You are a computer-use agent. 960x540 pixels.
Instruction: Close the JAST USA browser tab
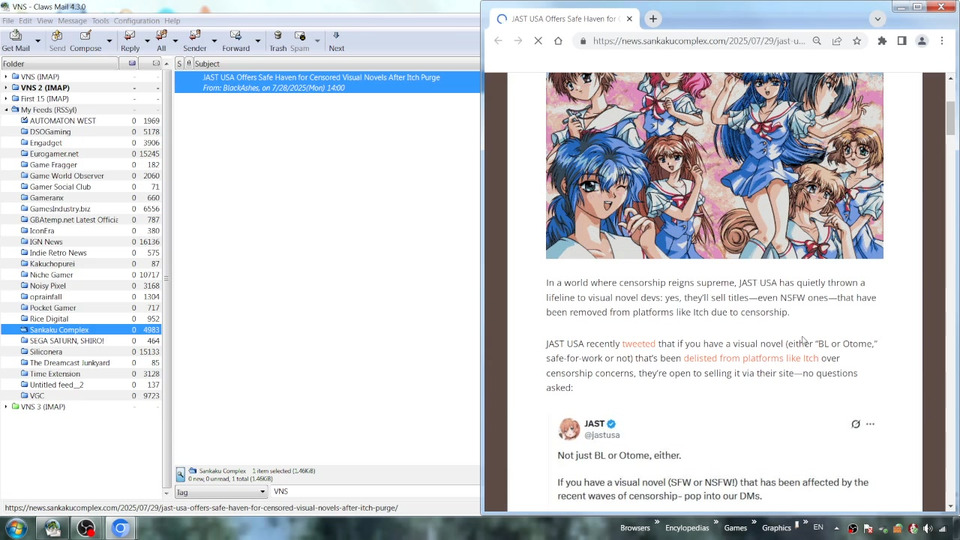(629, 19)
